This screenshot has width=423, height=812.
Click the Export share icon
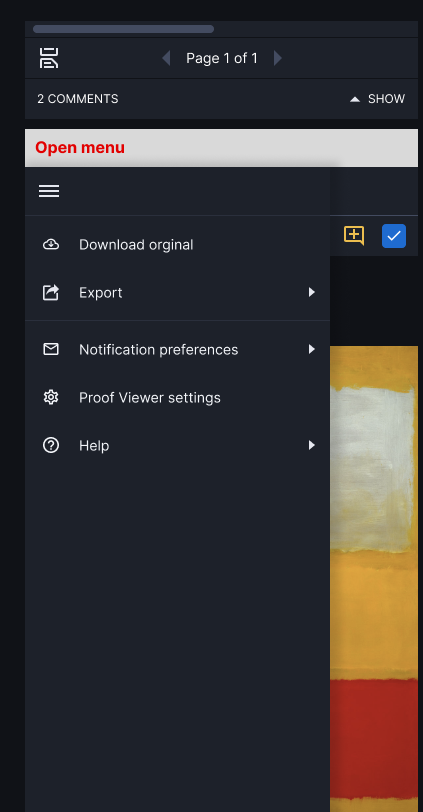coord(51,293)
